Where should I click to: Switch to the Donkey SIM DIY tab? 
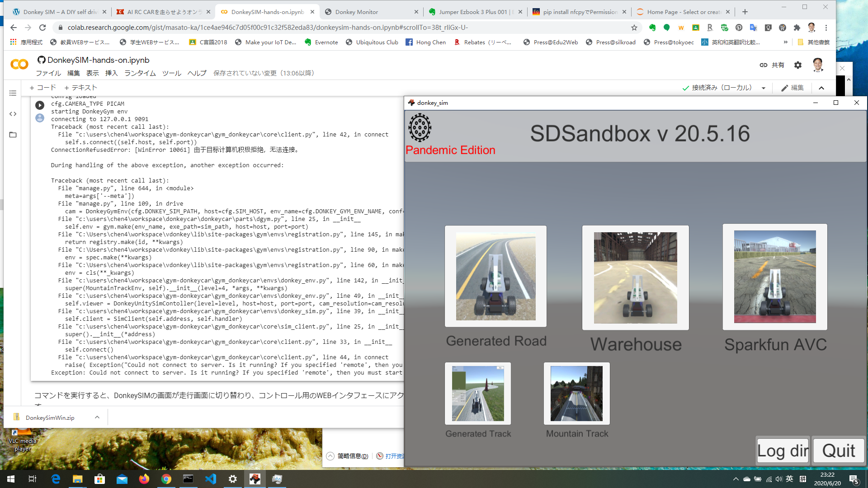(x=59, y=12)
